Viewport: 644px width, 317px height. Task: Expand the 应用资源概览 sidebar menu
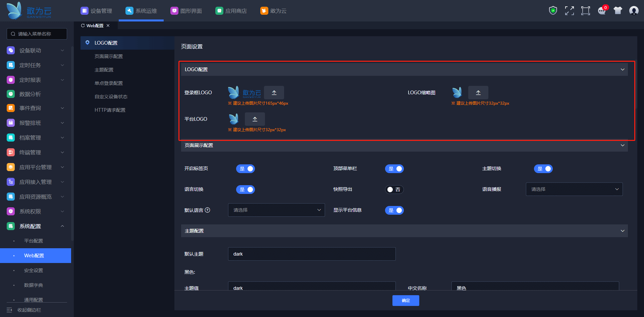pos(36,197)
